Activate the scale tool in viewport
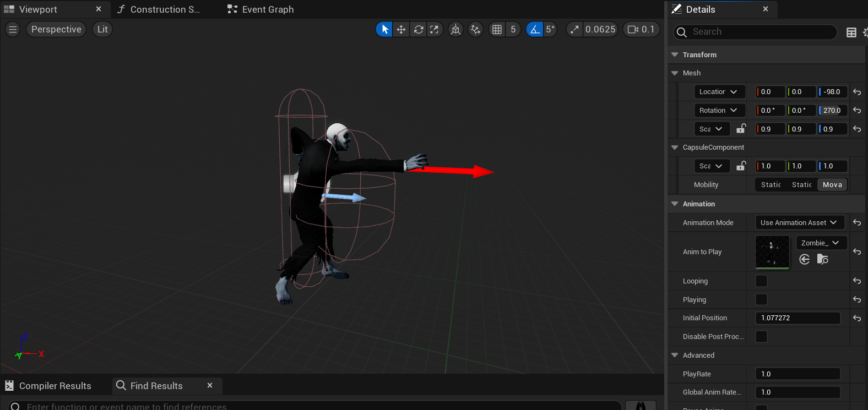This screenshot has width=868, height=410. [435, 30]
